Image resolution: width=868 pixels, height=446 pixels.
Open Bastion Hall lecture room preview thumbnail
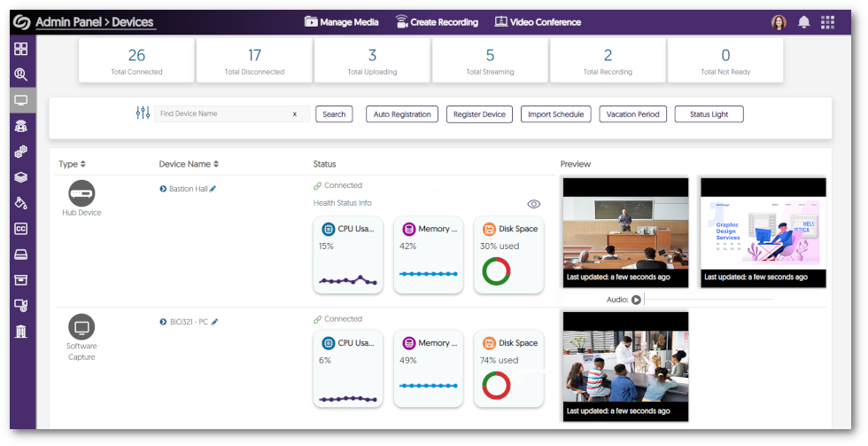tap(625, 232)
